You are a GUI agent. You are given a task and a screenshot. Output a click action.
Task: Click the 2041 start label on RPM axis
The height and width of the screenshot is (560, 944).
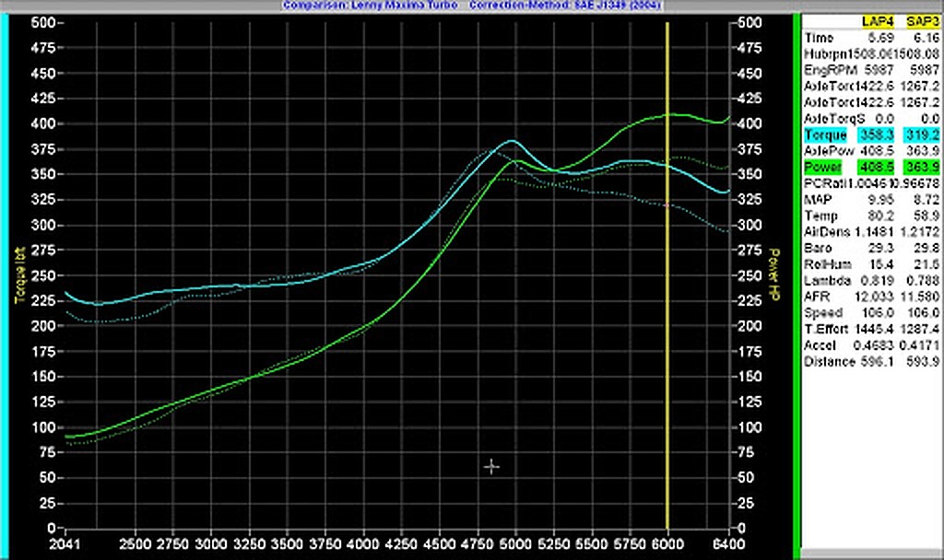tap(64, 542)
